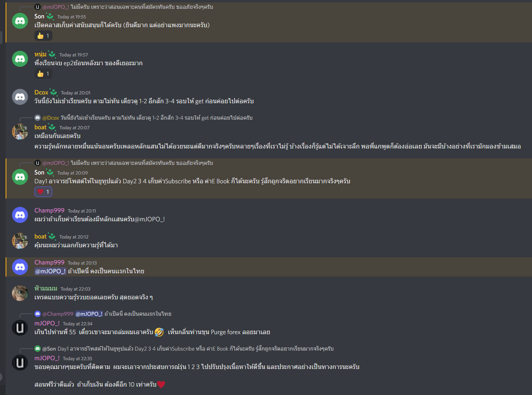Toggle heart reaction on Son's 20:09 message
This screenshot has height=395, width=532.
(x=43, y=192)
